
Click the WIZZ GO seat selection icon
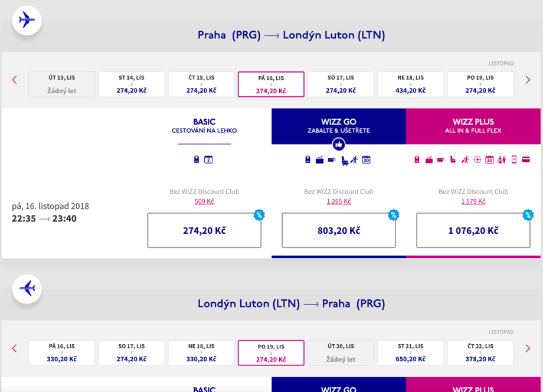tap(345, 160)
